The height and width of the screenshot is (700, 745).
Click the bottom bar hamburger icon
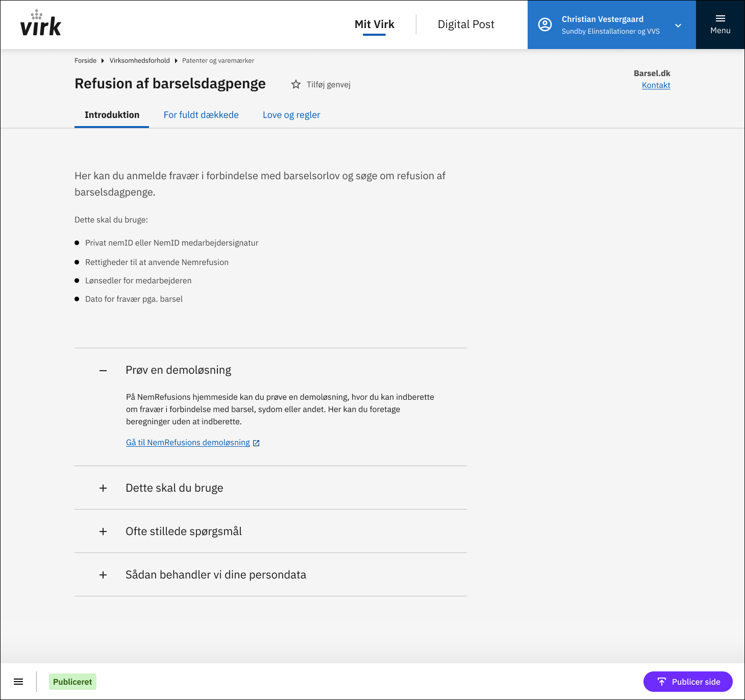(x=18, y=682)
